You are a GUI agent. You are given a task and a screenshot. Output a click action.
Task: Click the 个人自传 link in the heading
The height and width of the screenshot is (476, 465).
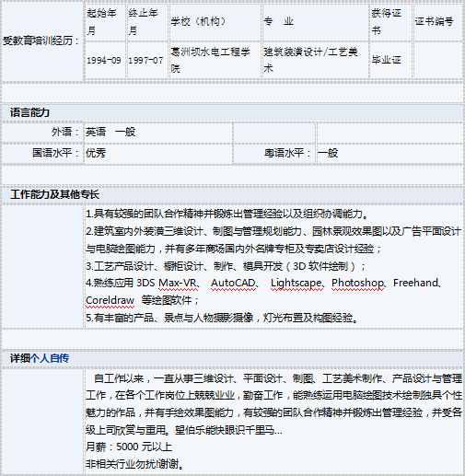click(x=50, y=358)
